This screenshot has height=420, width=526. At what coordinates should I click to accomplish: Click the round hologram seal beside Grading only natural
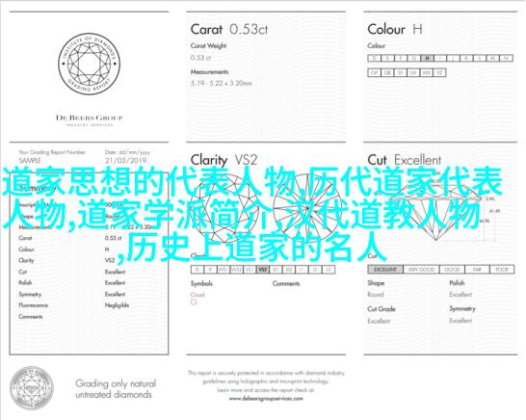point(32,388)
